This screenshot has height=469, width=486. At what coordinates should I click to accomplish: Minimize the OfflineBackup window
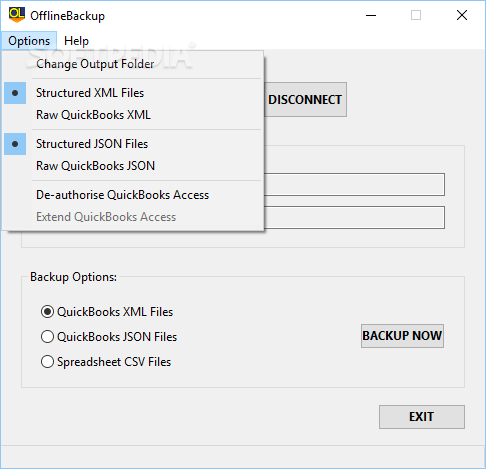(371, 15)
